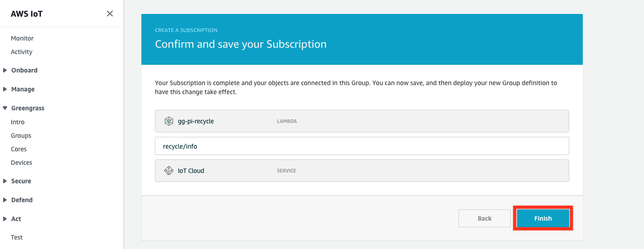Screen dimensions: 644x249
Task: Click the Finish button
Action: pyautogui.click(x=543, y=218)
